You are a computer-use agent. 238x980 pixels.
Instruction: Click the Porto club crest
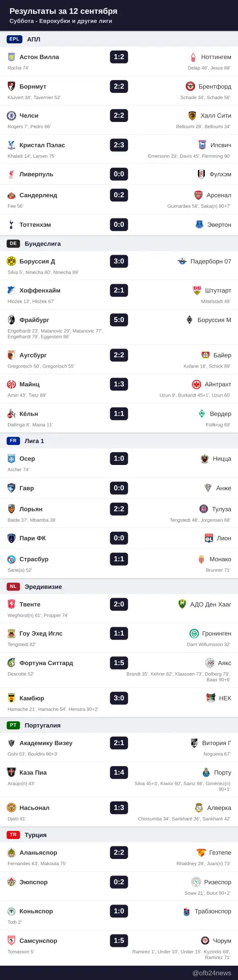(x=206, y=773)
